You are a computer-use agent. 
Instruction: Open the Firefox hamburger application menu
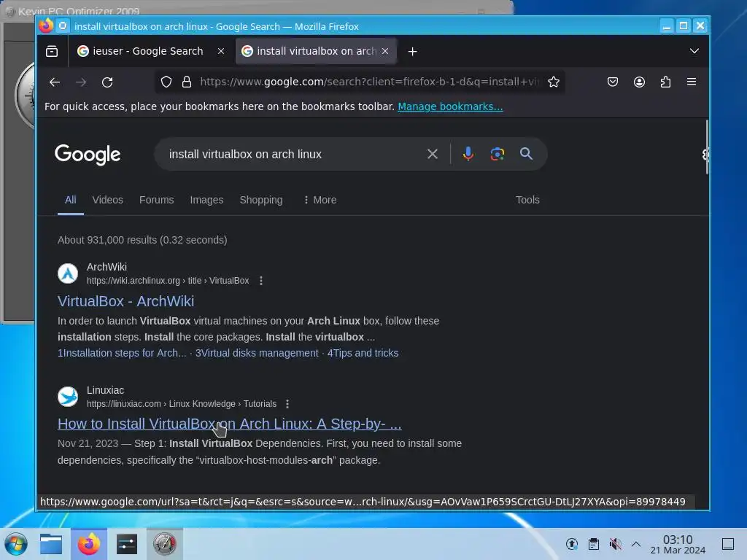[692, 82]
